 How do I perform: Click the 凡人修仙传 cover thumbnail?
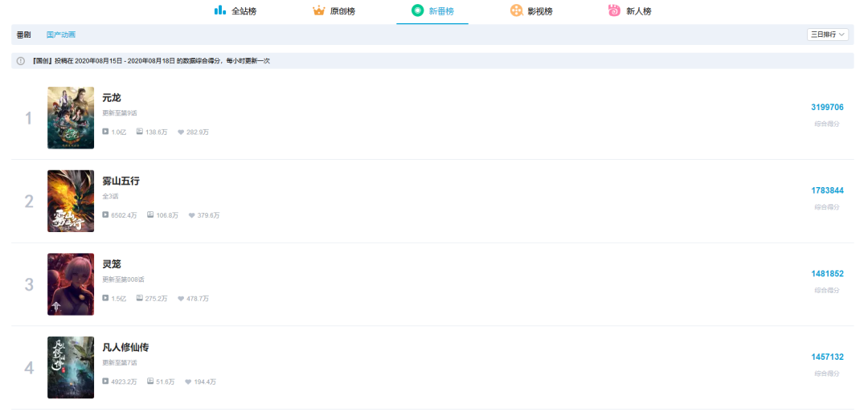pyautogui.click(x=71, y=367)
